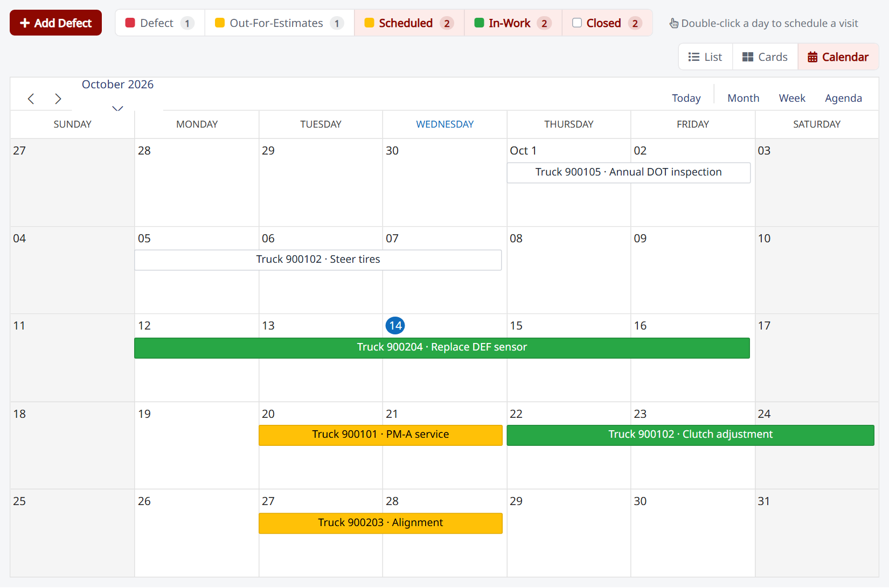This screenshot has height=588, width=889.
Task: Open Truck 900105 Annual DOT inspection event
Action: point(629,172)
